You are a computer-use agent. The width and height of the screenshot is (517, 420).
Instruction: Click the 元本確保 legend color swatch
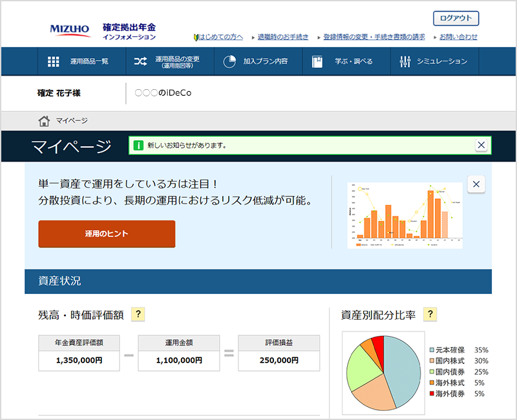pyautogui.click(x=432, y=350)
